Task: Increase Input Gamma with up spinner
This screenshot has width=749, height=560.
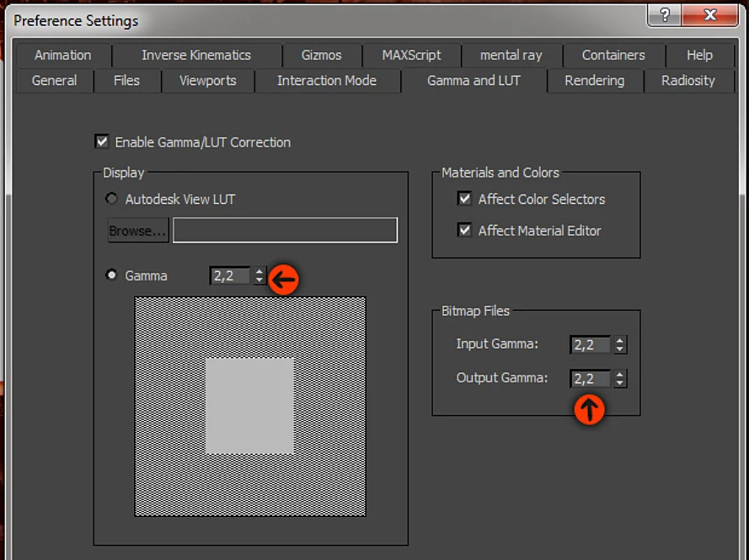Action: point(620,340)
